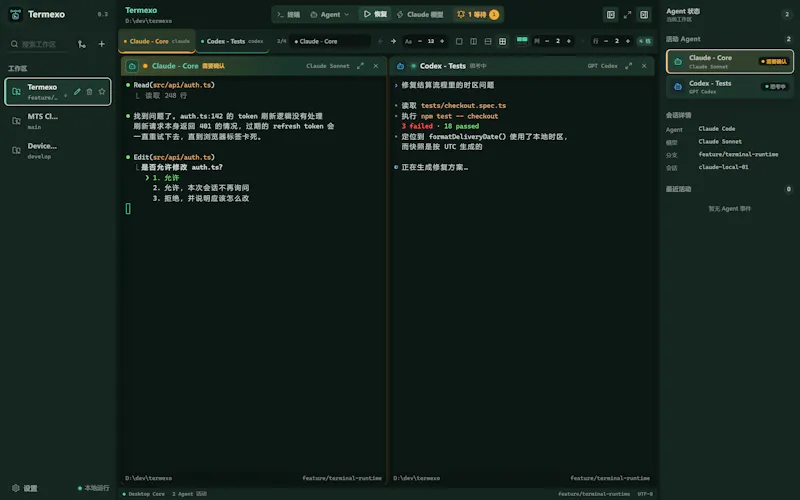The image size is (800, 500).
Task: Click the local running status indicator
Action: (93, 488)
